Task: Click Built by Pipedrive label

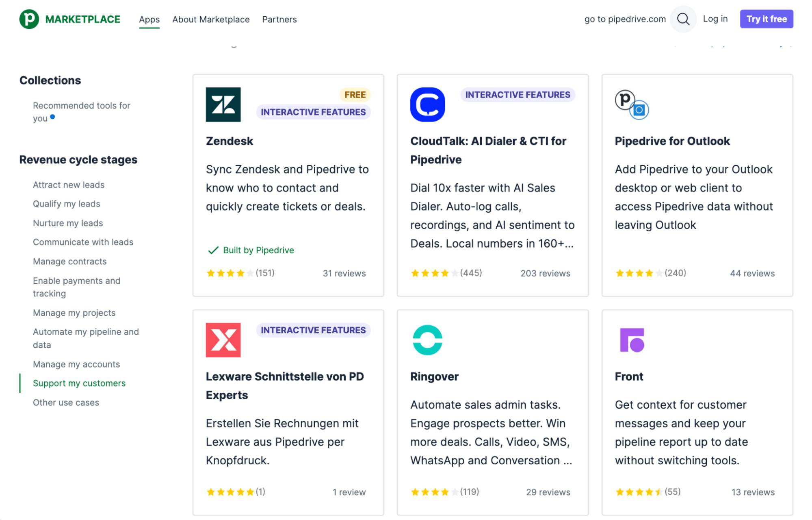Action: click(x=258, y=250)
